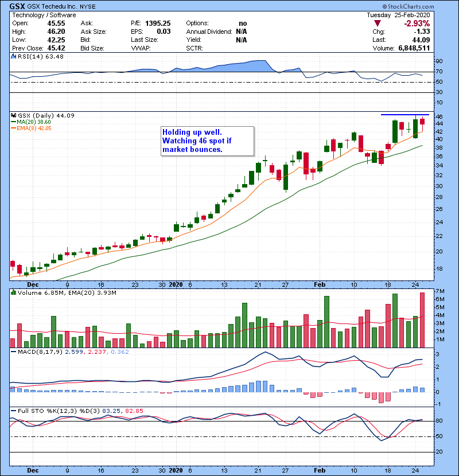Viewport: 459px width, 476px height.
Task: Select the Open value 45.55
Action: [56, 24]
